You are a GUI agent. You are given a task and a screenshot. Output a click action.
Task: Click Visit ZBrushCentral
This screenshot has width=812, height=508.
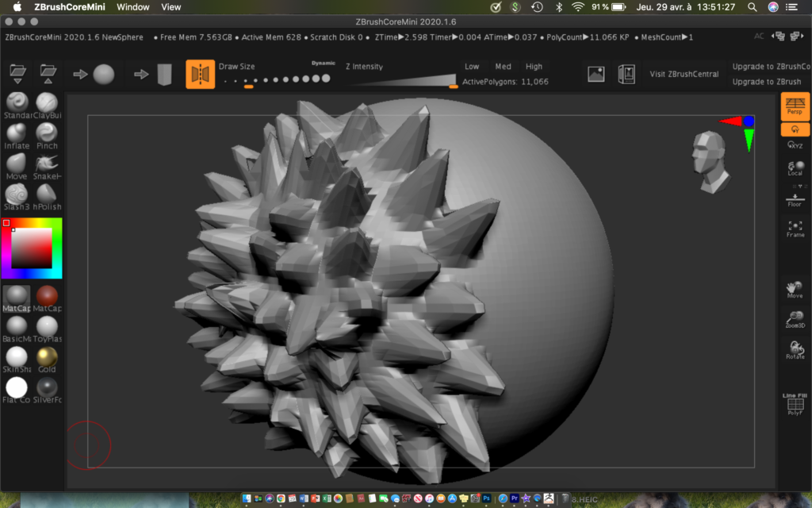point(684,74)
